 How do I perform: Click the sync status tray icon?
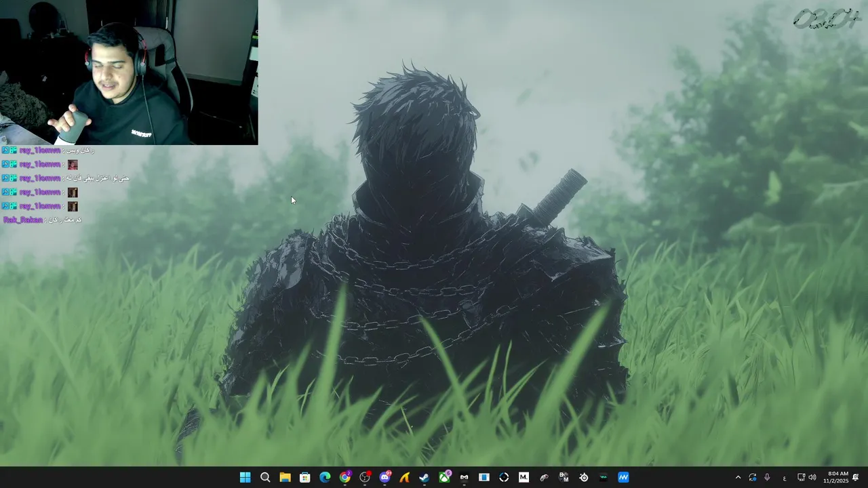pos(752,478)
